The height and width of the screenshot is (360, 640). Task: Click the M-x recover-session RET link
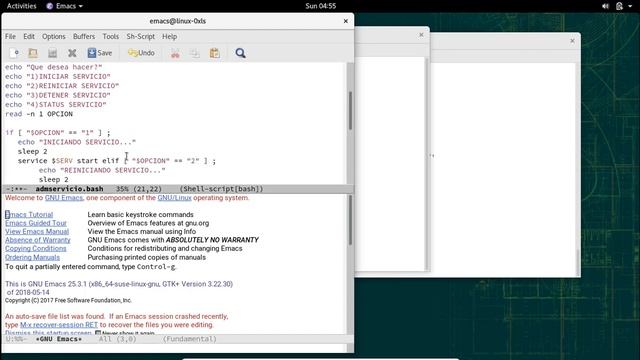(59, 325)
